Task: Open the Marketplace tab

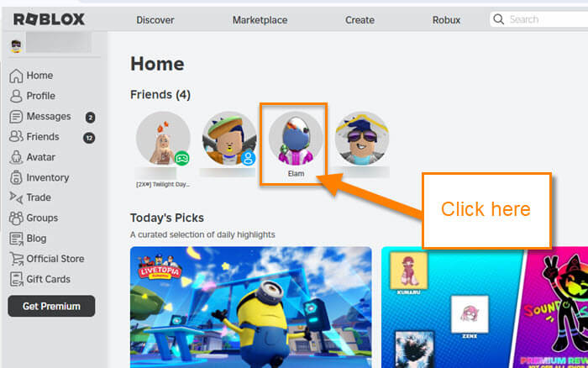Action: pos(260,20)
